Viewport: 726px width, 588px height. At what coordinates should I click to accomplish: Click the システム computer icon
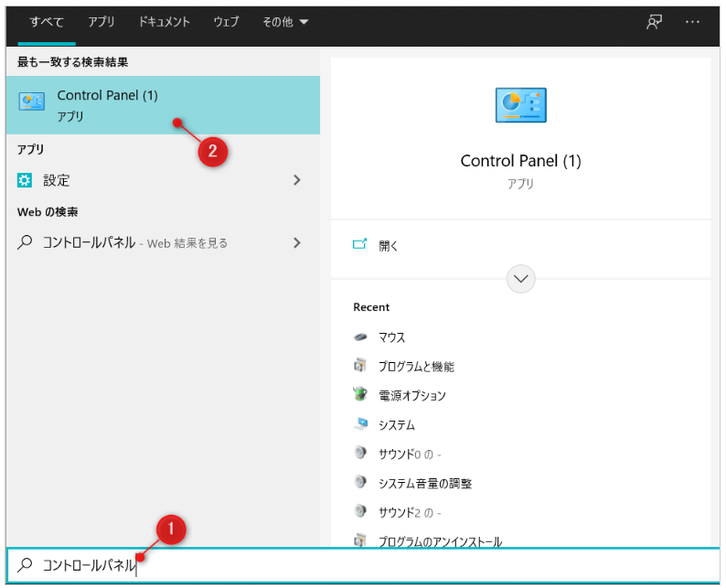pyautogui.click(x=360, y=423)
